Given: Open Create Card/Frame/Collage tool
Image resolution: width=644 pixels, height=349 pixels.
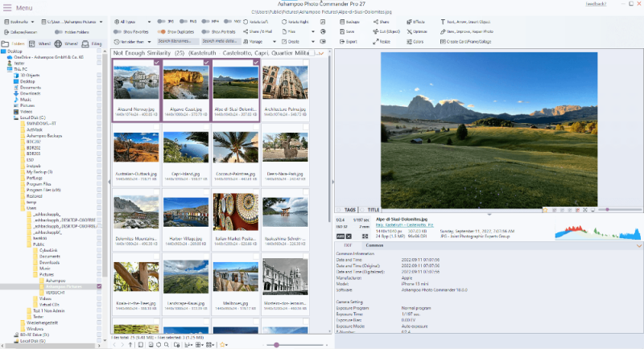Looking at the screenshot, I should coord(465,42).
